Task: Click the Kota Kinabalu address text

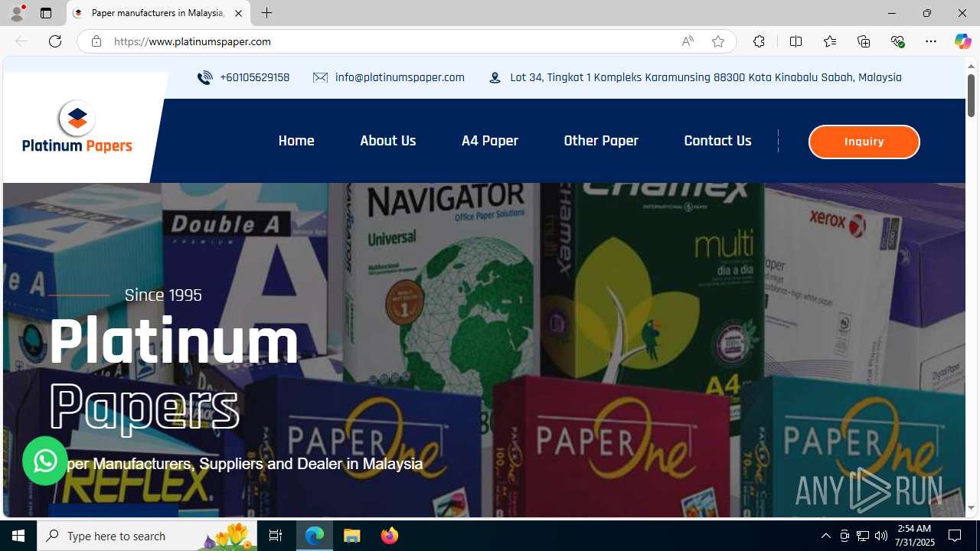Action: tap(705, 77)
